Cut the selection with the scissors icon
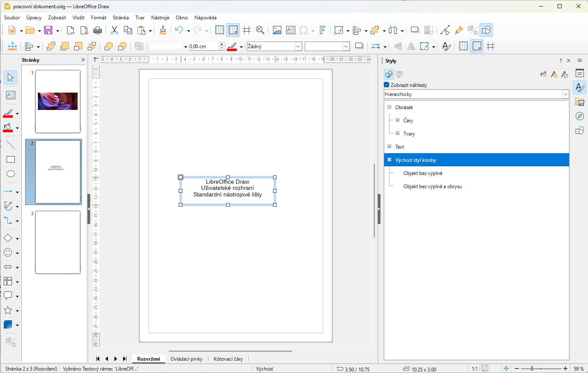Screen dimensions: 588x373 click(114, 30)
